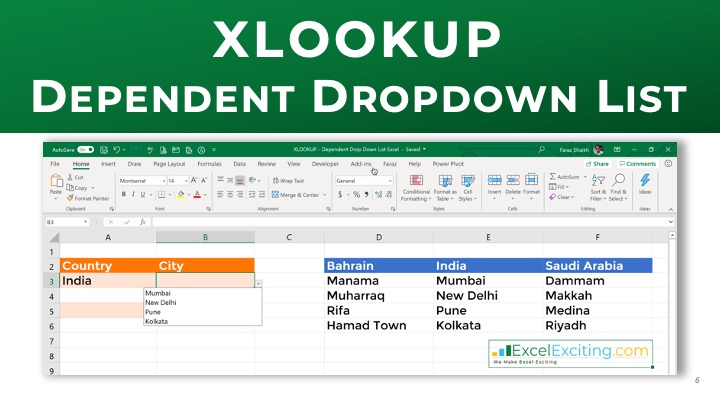Click the Delete cells icon

click(x=513, y=180)
